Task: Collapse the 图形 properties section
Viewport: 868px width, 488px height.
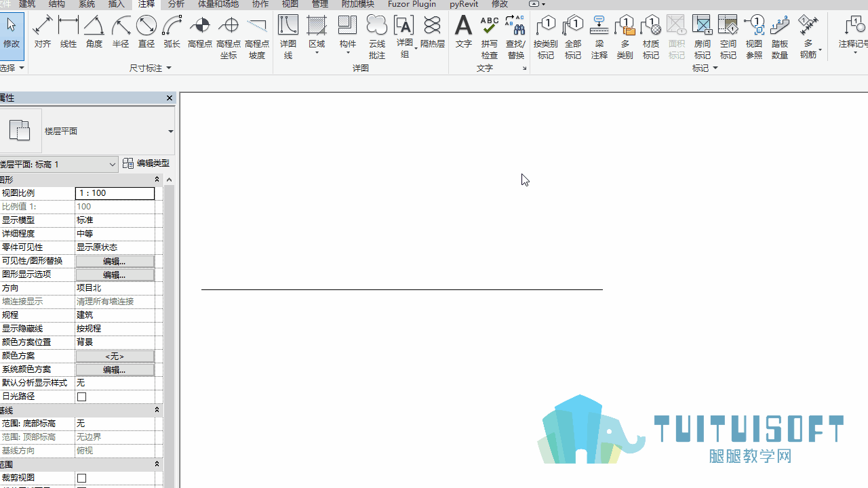Action: point(157,180)
